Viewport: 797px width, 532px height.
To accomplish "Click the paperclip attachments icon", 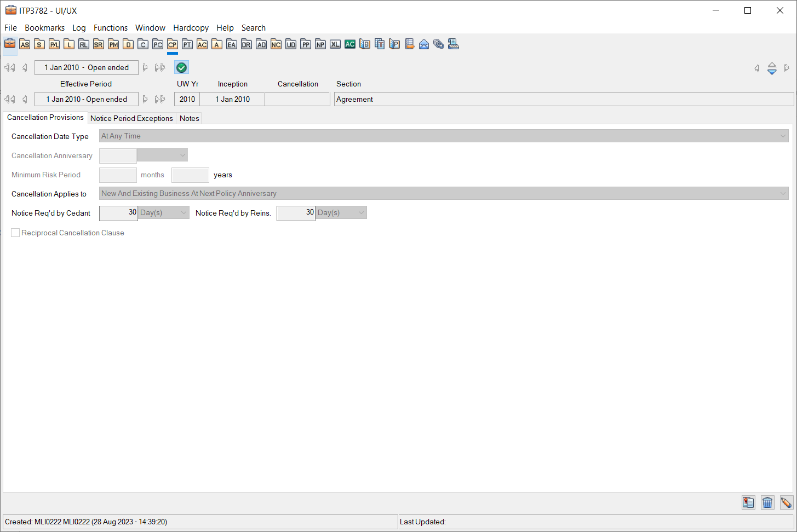I will 439,44.
